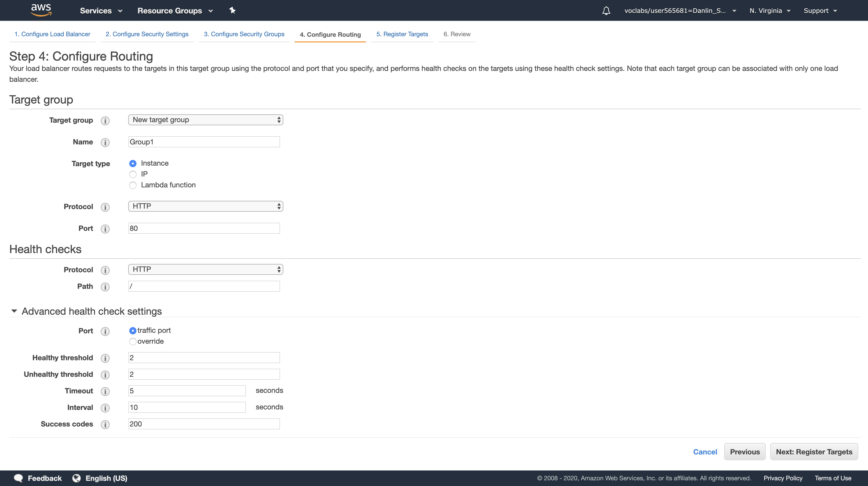Choose override for health check port
Screen dimensions: 868x486
pyautogui.click(x=133, y=341)
